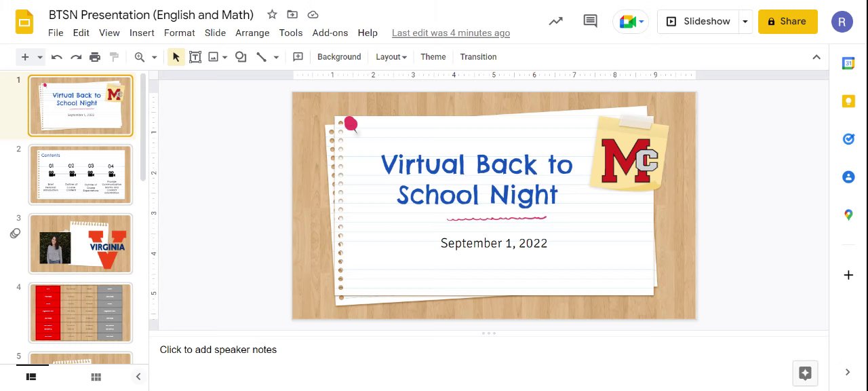Collapse the filmstrip panel
This screenshot has width=868, height=391.
point(138,377)
